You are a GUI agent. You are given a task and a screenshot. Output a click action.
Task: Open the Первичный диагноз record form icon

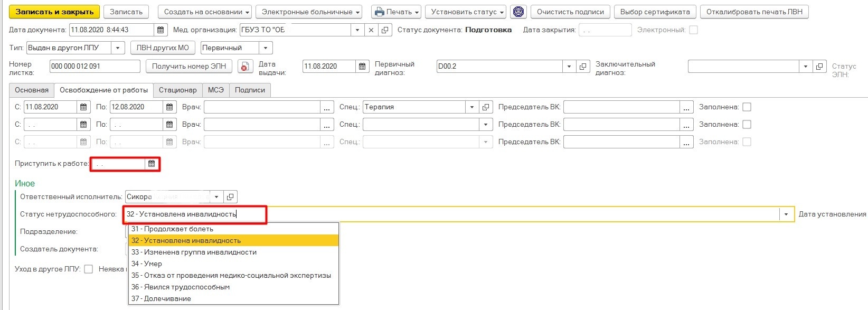582,67
